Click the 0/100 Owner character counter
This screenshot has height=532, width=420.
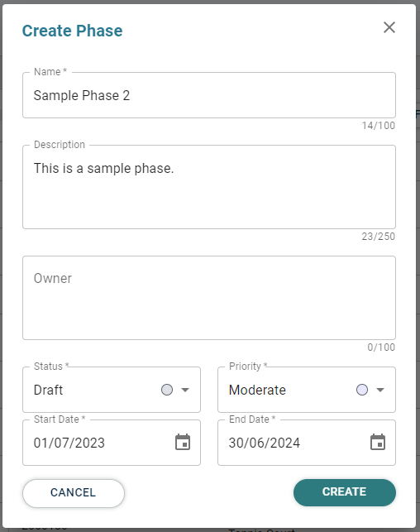click(381, 347)
